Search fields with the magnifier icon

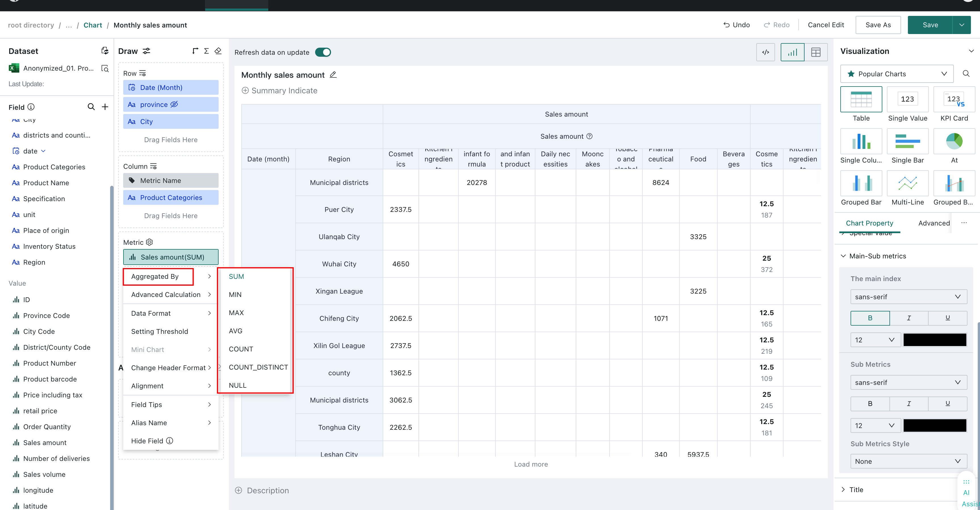point(91,107)
